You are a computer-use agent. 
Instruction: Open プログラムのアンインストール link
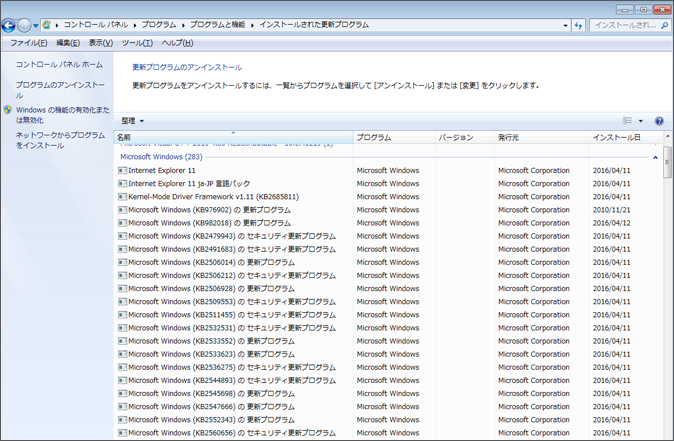pos(60,90)
